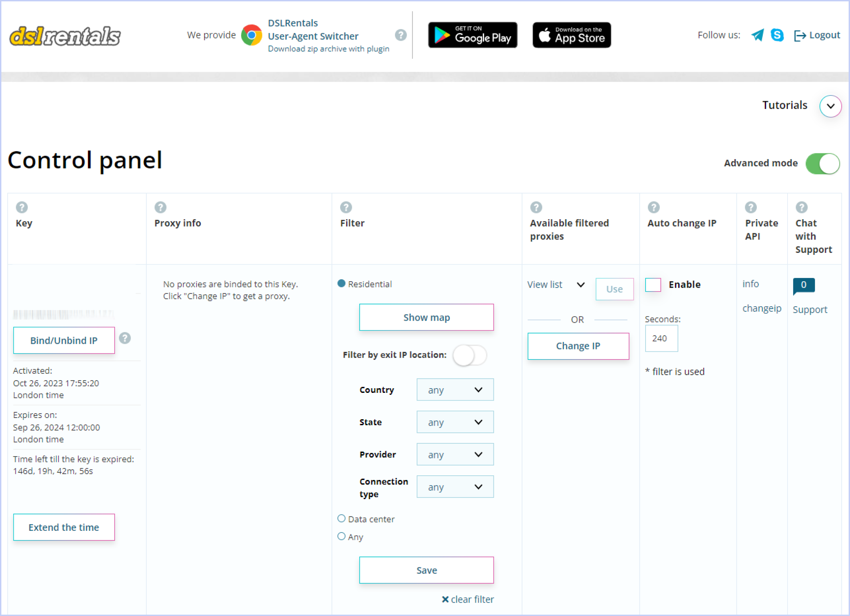The height and width of the screenshot is (616, 850).
Task: Toggle Advanced mode switch off
Action: pos(822,164)
